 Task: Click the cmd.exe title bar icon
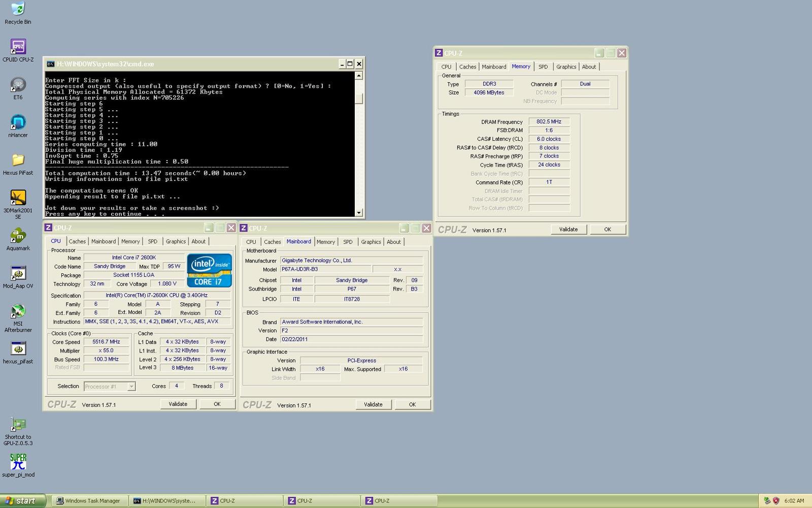click(50, 64)
